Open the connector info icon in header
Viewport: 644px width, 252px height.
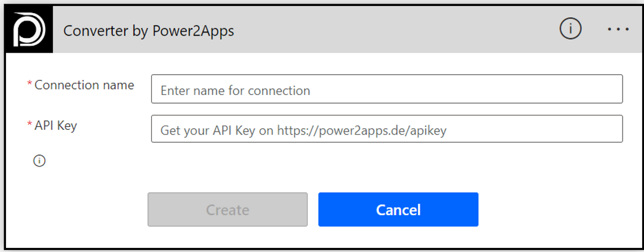570,29
